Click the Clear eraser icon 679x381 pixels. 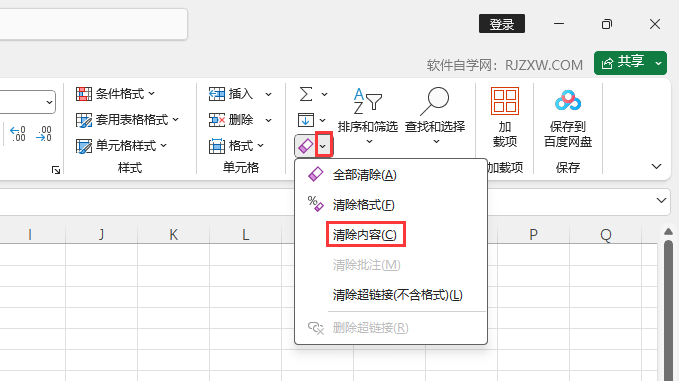(x=306, y=146)
